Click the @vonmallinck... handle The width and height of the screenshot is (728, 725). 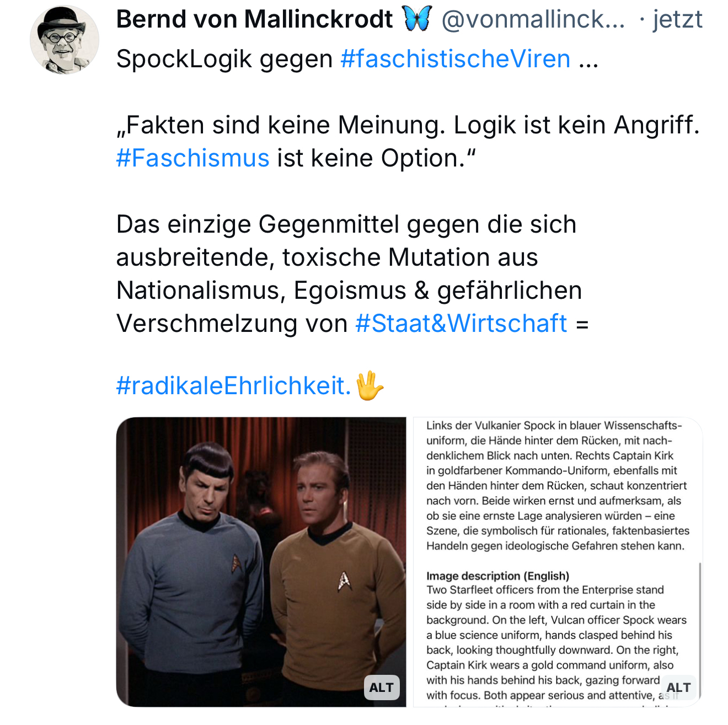click(533, 19)
